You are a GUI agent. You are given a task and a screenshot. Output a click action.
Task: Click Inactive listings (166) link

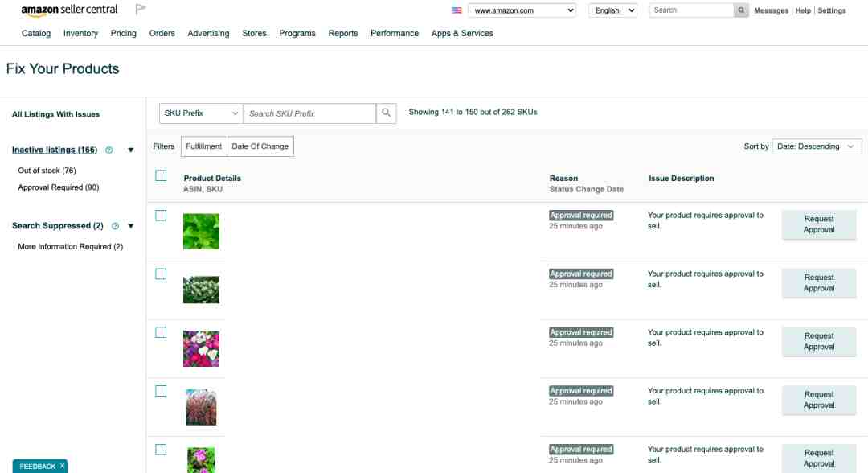pos(55,150)
